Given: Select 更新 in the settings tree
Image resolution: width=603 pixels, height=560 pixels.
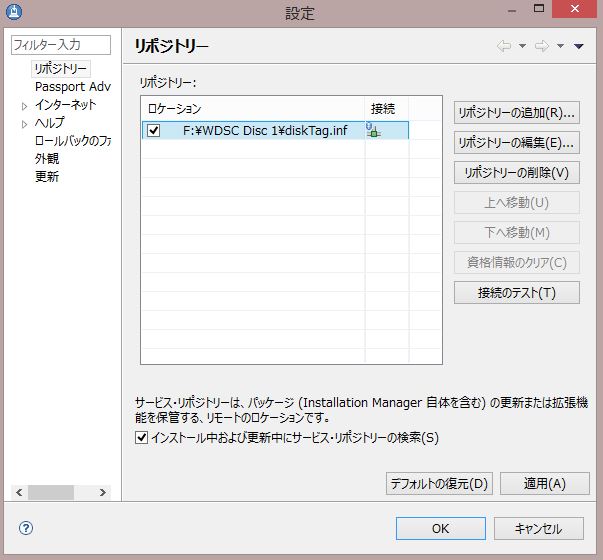Looking at the screenshot, I should point(47,177).
